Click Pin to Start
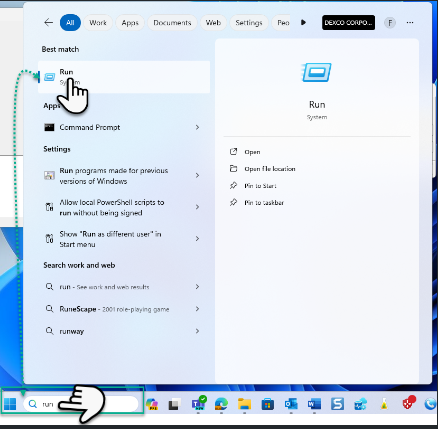The image size is (438, 429). (x=260, y=186)
